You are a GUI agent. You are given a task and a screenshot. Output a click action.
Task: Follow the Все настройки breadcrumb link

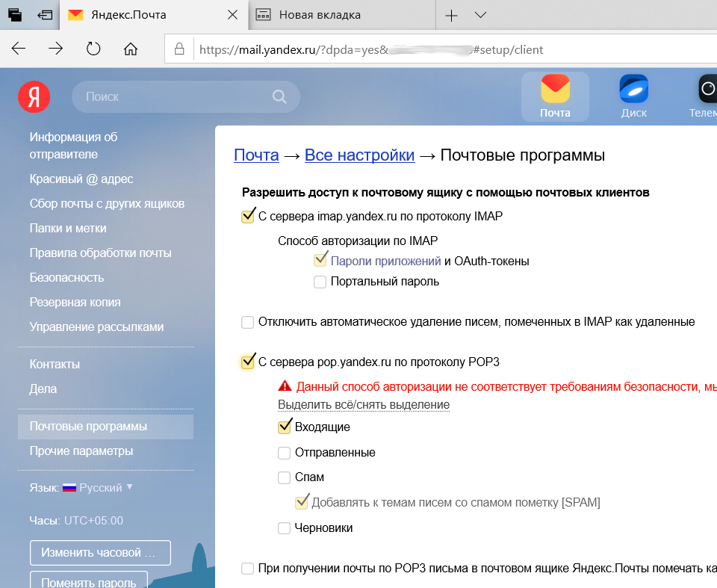[x=359, y=155]
